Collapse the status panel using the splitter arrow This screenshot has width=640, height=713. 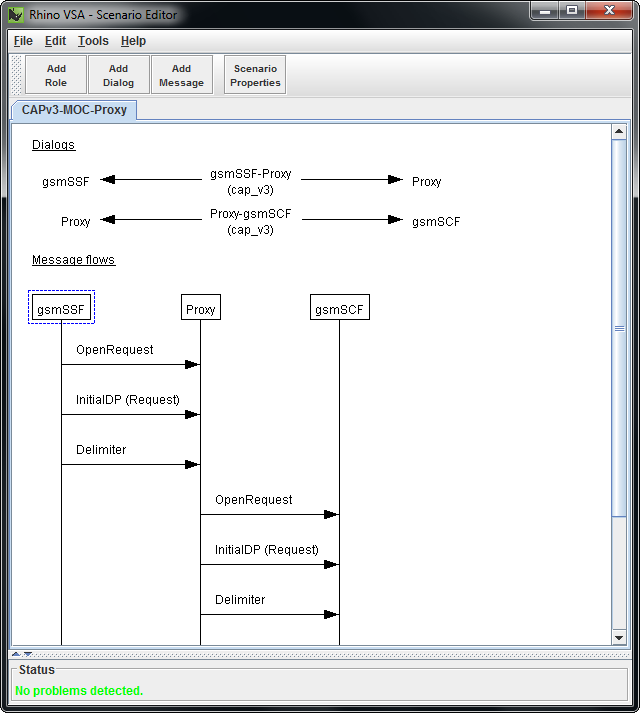[x=28, y=654]
